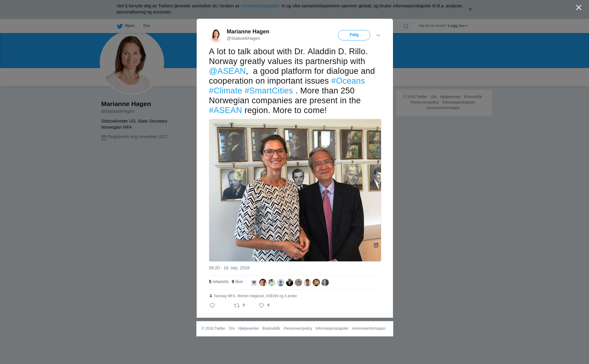
Task: Click the reply speech bubble icon
Action: (212, 305)
